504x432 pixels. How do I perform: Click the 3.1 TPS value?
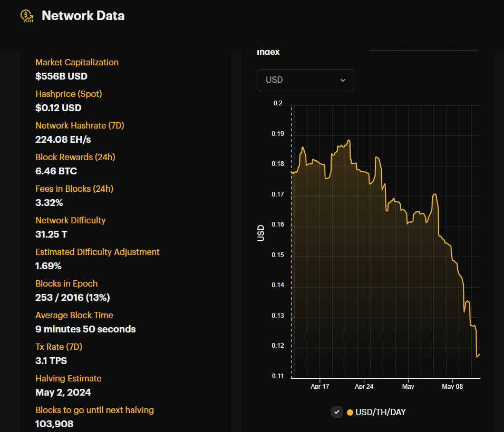click(51, 361)
